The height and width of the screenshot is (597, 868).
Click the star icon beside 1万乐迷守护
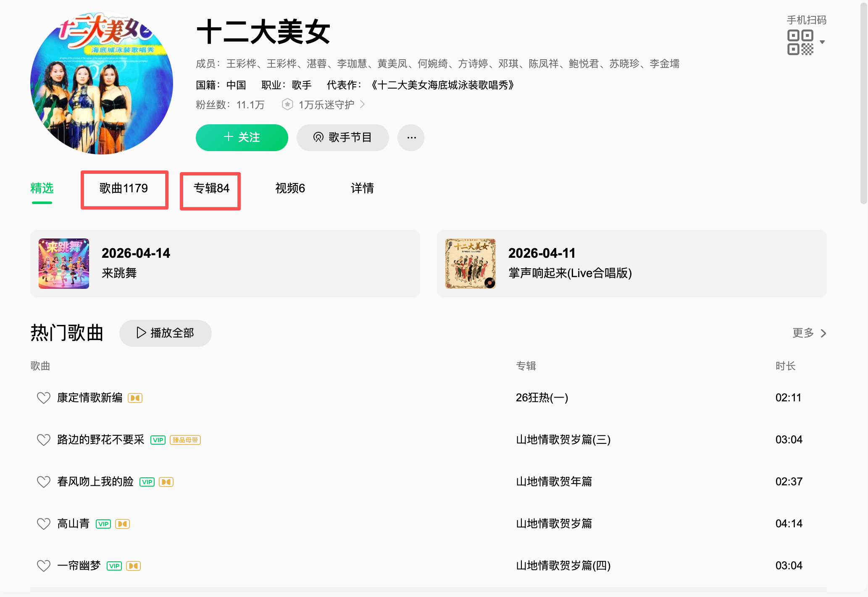pyautogui.click(x=287, y=104)
